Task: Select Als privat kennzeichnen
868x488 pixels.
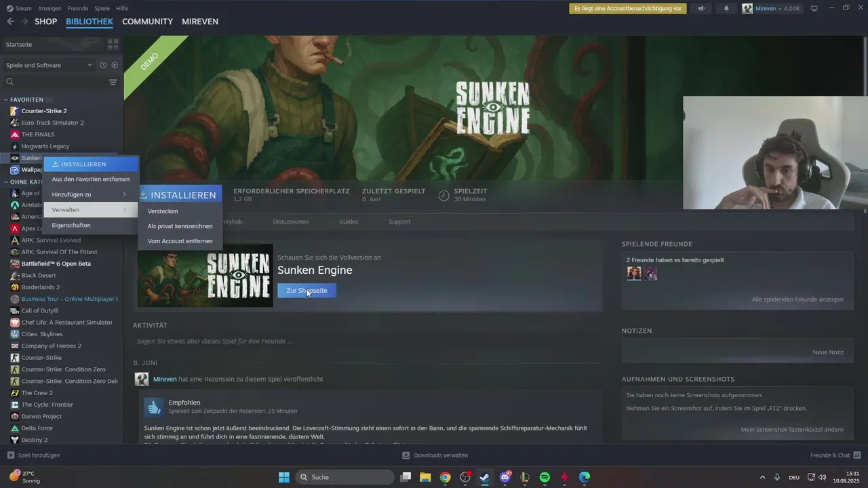Action: click(180, 226)
